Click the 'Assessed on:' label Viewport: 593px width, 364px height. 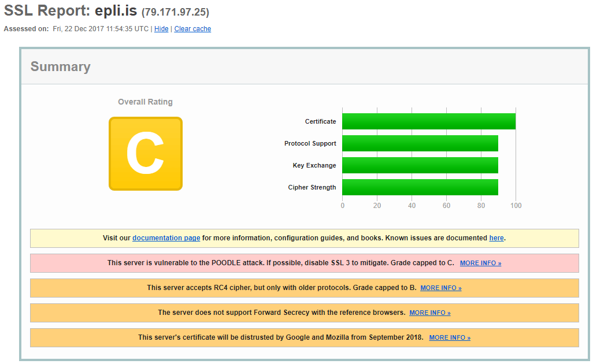tap(26, 29)
